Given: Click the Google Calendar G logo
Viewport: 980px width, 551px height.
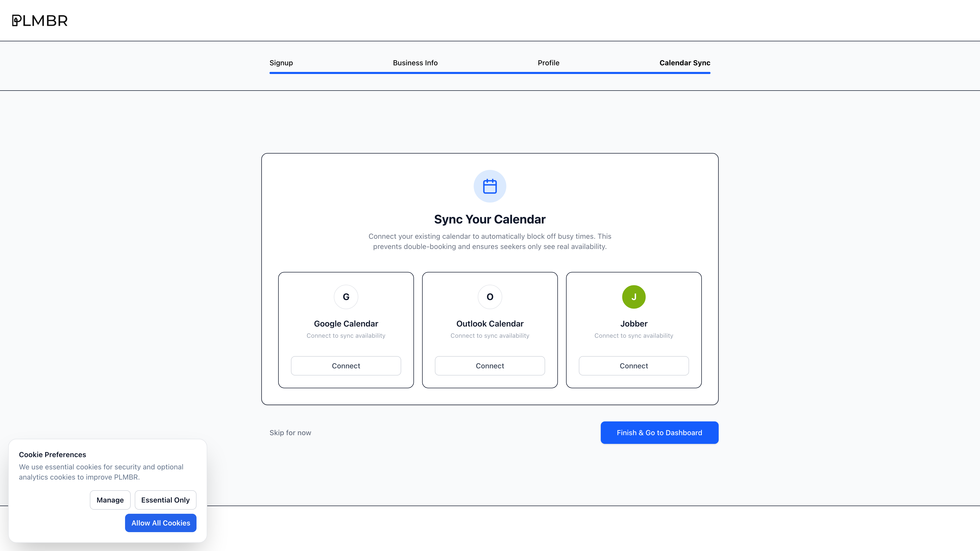Looking at the screenshot, I should [x=346, y=297].
